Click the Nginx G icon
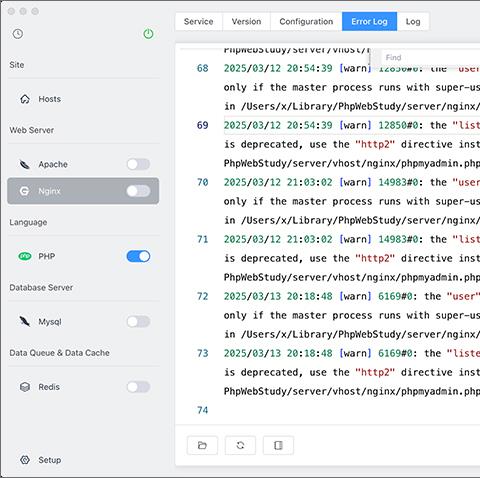480x478 pixels. 24,191
